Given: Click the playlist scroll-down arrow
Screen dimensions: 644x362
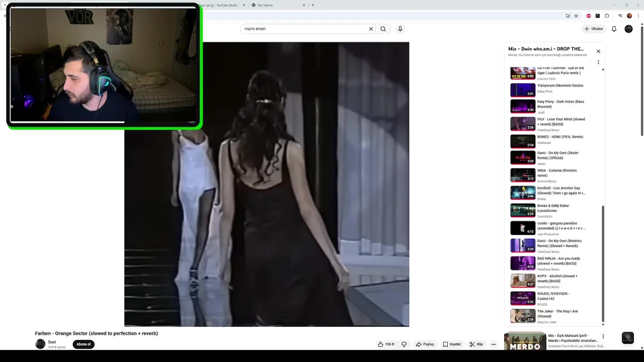Looking at the screenshot, I should (x=603, y=324).
